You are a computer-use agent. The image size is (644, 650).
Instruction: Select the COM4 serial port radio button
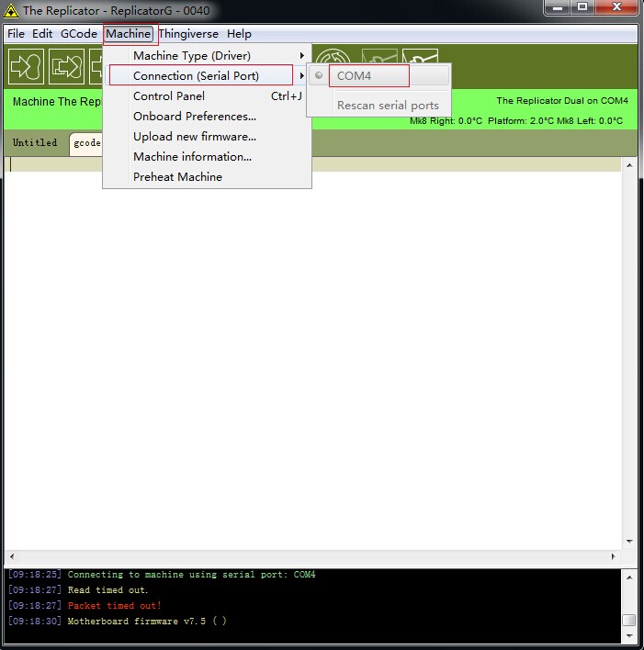click(x=319, y=75)
